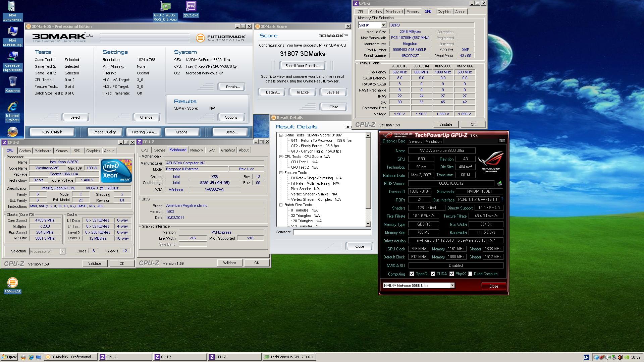Open the Recycle Bin desktop icon

(12, 84)
